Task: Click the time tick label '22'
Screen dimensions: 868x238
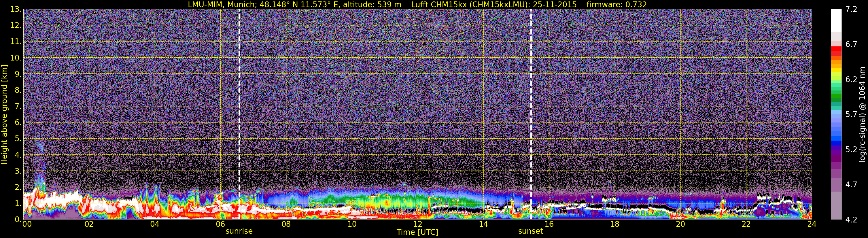Action: coord(746,224)
